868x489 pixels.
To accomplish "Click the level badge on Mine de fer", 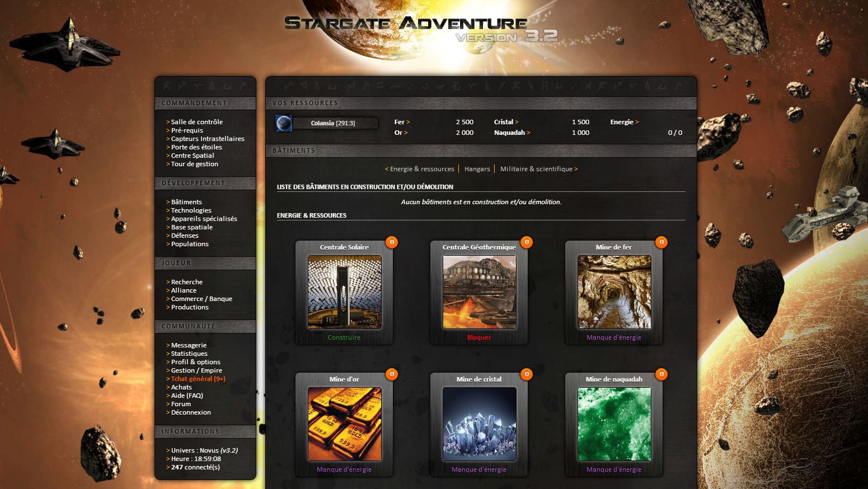I will [661, 242].
